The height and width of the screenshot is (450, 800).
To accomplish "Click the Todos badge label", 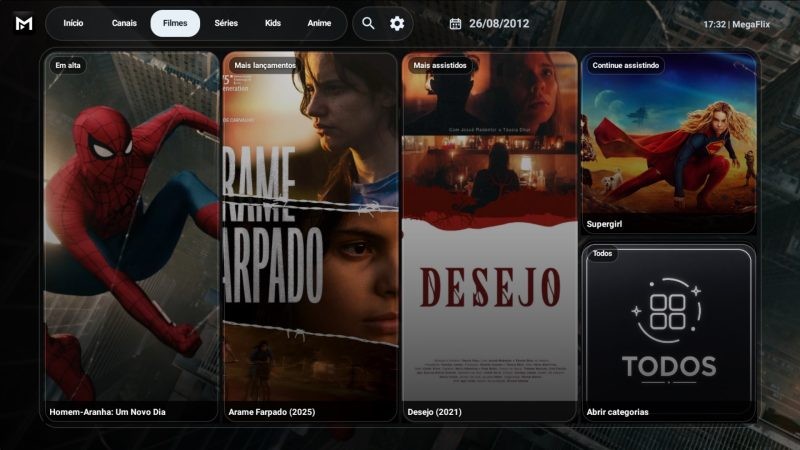I will tap(602, 254).
